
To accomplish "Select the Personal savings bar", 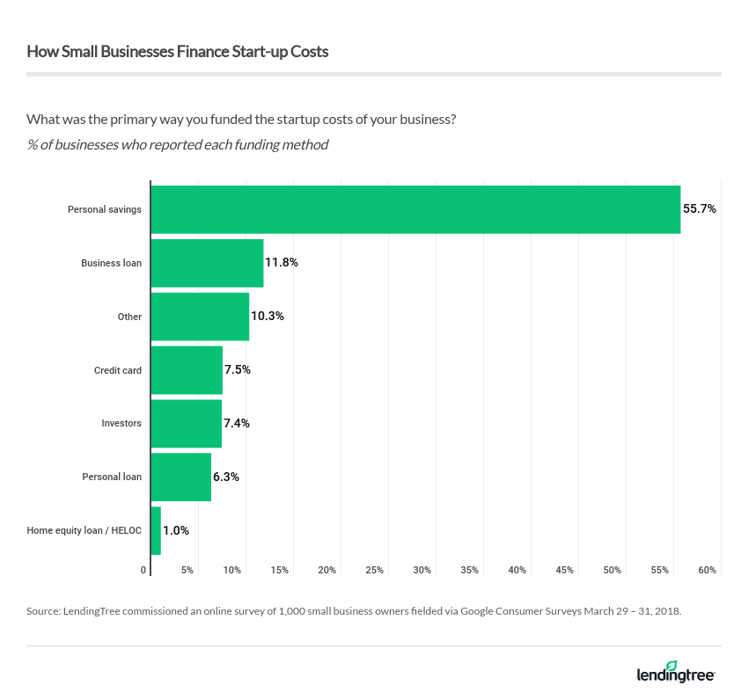I will 415,209.
